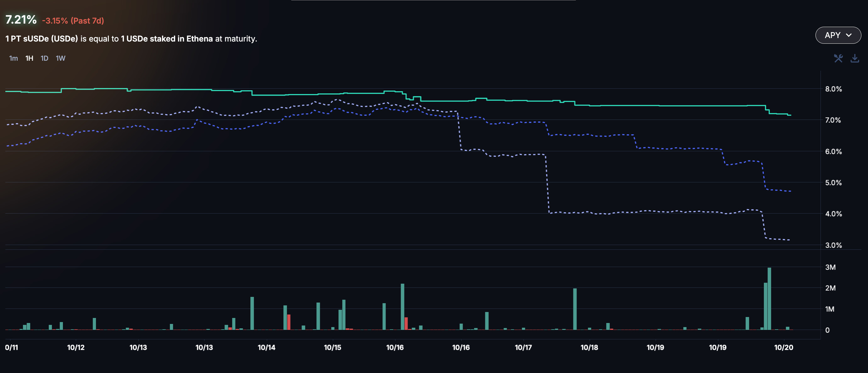Click the 10/17 date axis label
Image resolution: width=868 pixels, height=373 pixels.
tap(523, 348)
